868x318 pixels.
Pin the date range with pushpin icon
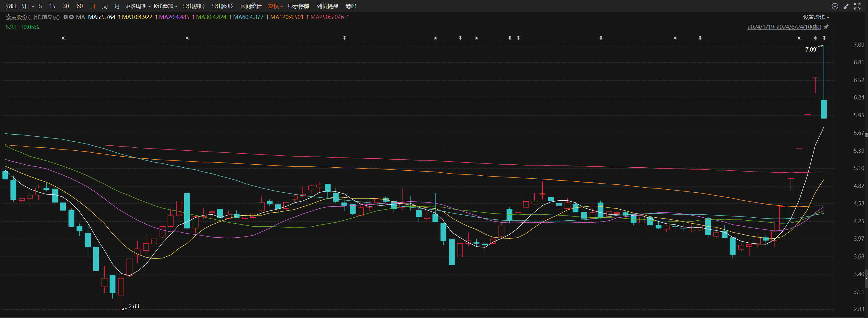[x=826, y=27]
